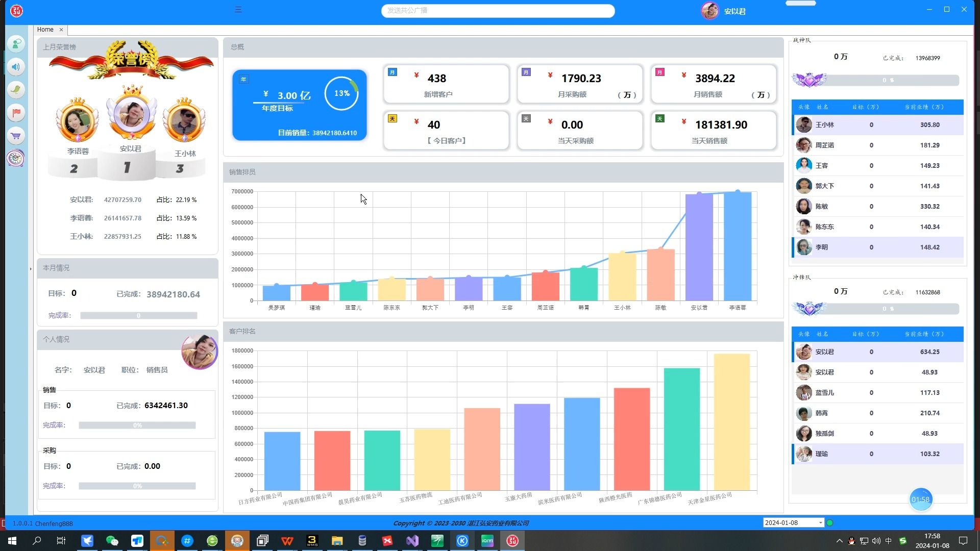Click the red company logo icon
This screenshot has height=551, width=980.
[x=16, y=11]
